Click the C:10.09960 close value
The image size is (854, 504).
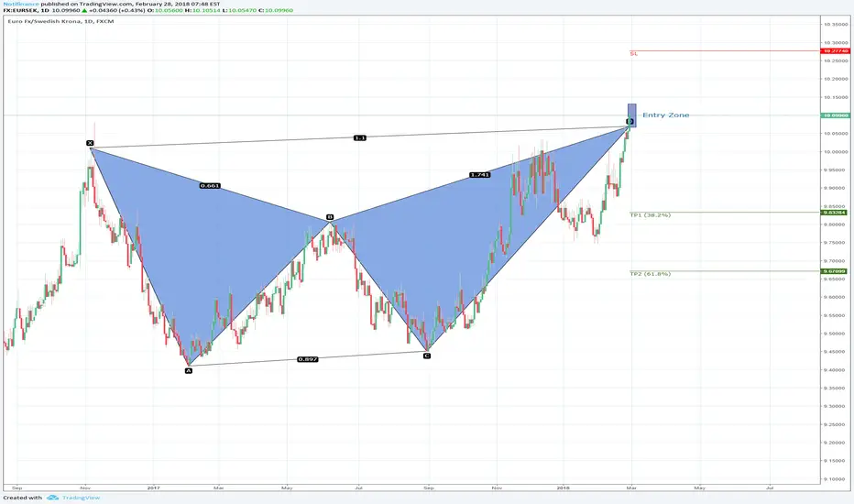(276, 10)
